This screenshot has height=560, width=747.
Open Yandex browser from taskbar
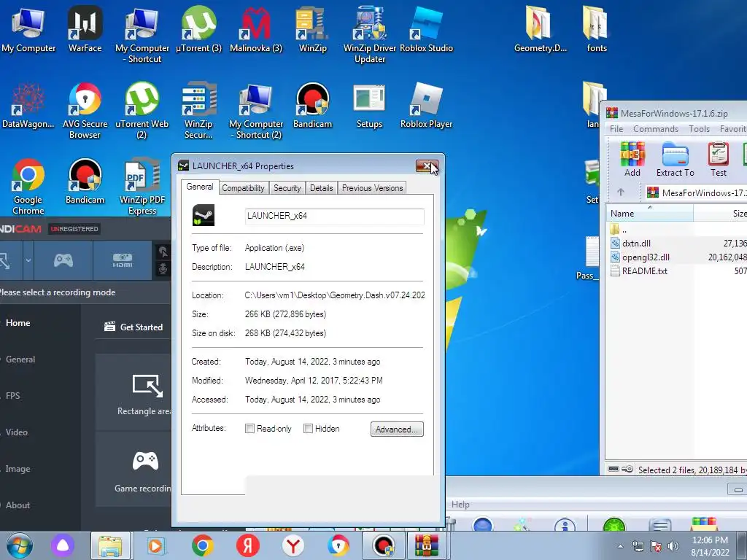[293, 545]
